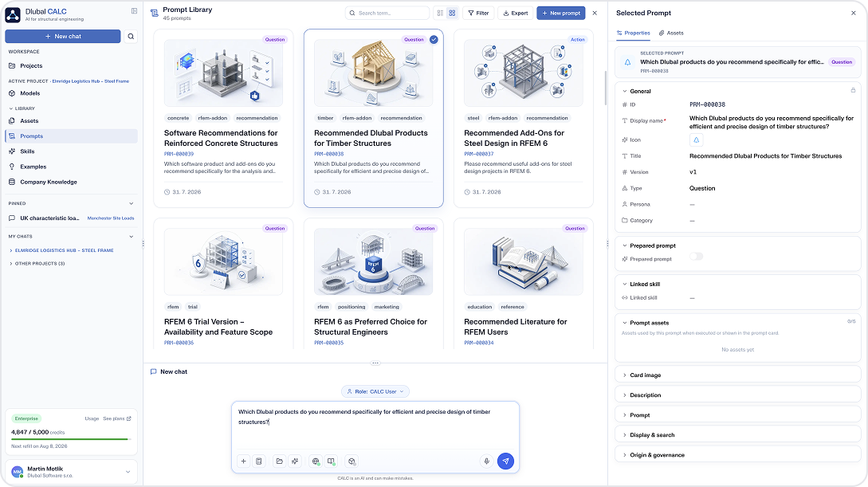Click the Prompt Library vertical scrollbar
Image resolution: width=868 pixels, height=487 pixels.
[606, 88]
